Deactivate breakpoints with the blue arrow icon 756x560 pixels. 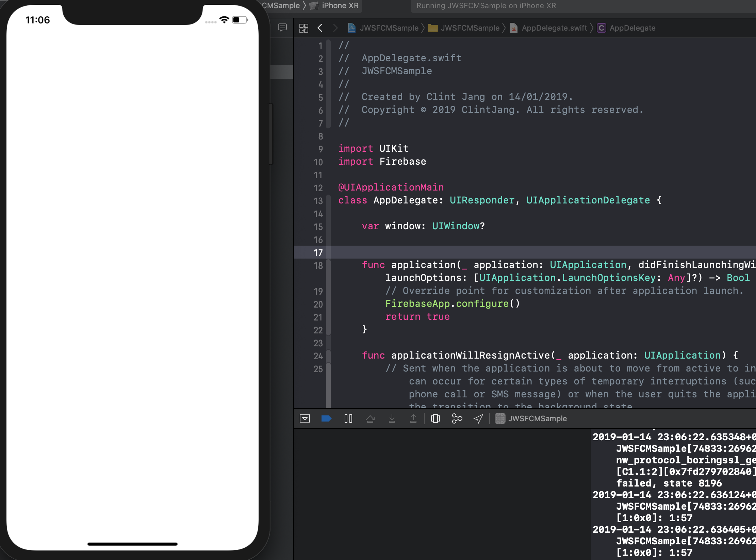326,418
